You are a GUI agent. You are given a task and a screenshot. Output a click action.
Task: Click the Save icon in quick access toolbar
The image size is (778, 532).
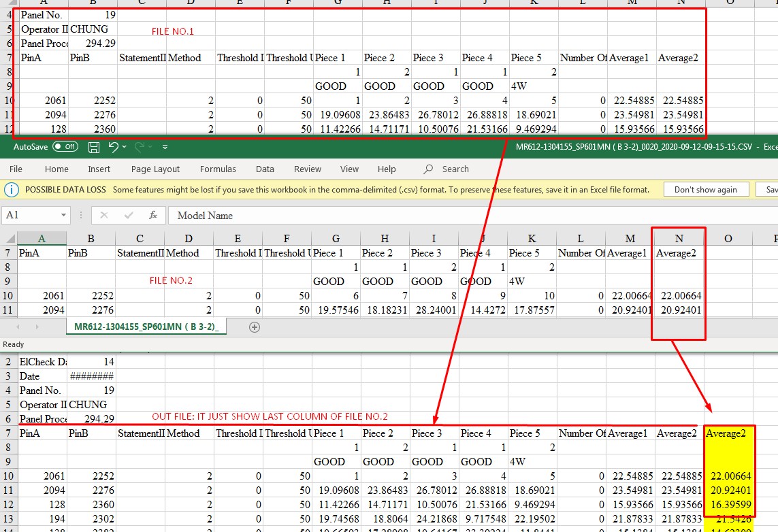(94, 147)
